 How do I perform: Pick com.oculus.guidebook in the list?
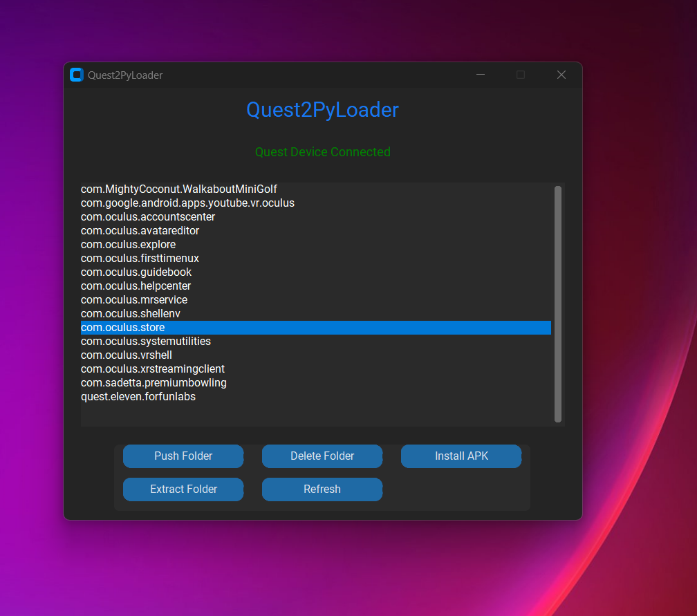(x=315, y=272)
